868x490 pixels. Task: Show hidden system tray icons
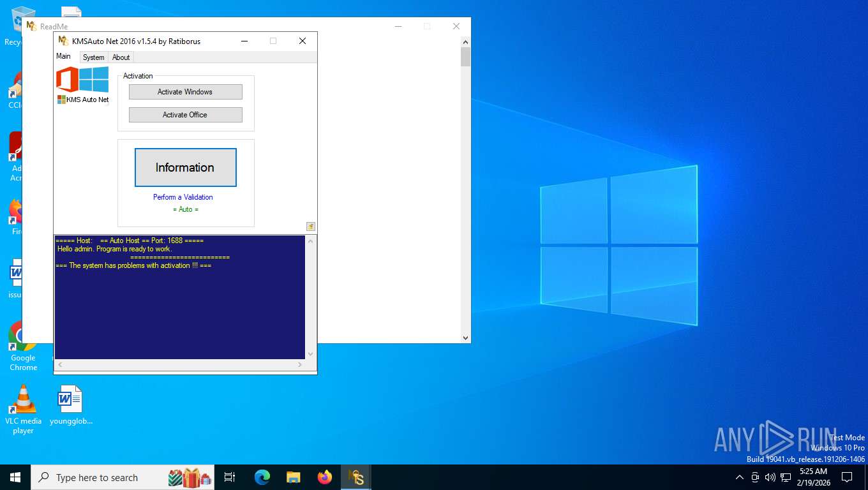(740, 477)
